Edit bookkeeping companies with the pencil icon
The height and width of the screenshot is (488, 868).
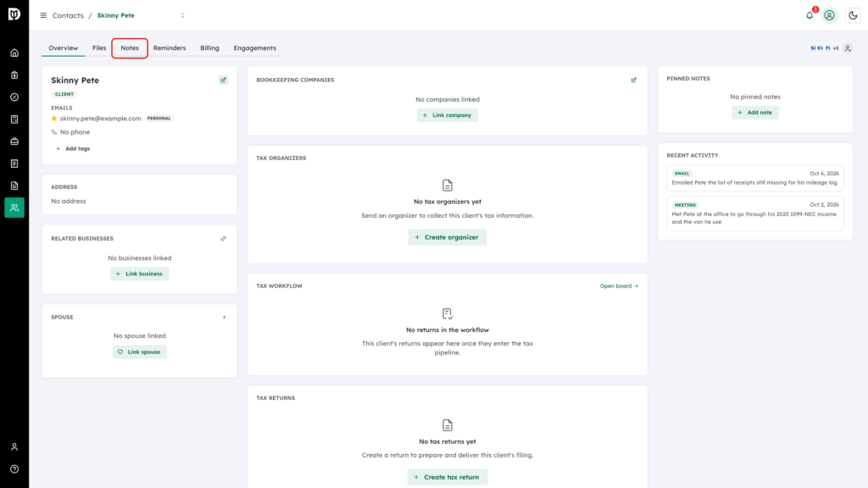coord(634,80)
